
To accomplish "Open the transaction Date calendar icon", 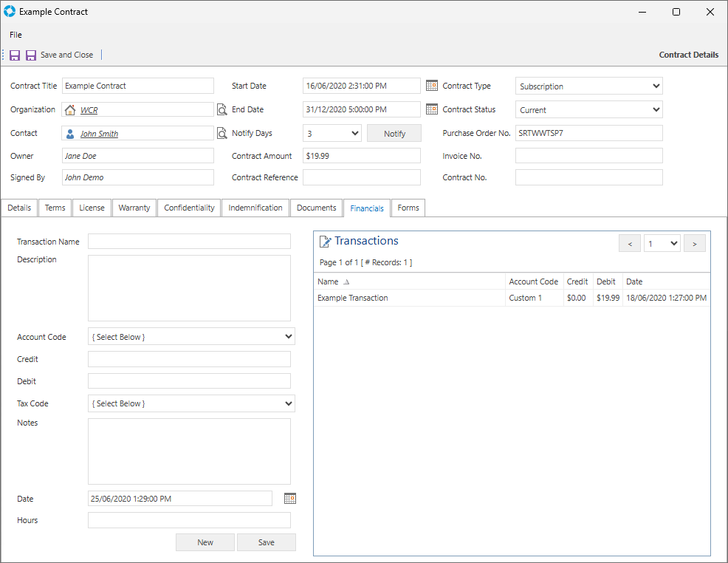I will (x=290, y=499).
